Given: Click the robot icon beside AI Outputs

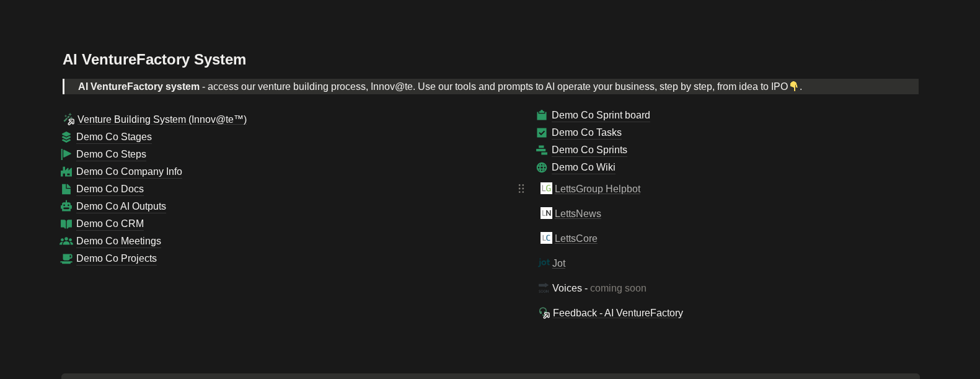Looking at the screenshot, I should pos(66,207).
